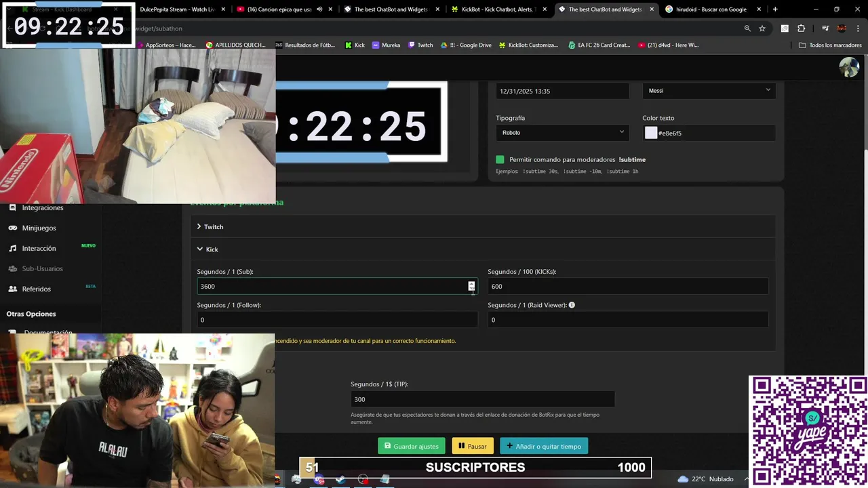Click the Segundos / 1 (Sub) field
868x488 pixels.
[337, 286]
